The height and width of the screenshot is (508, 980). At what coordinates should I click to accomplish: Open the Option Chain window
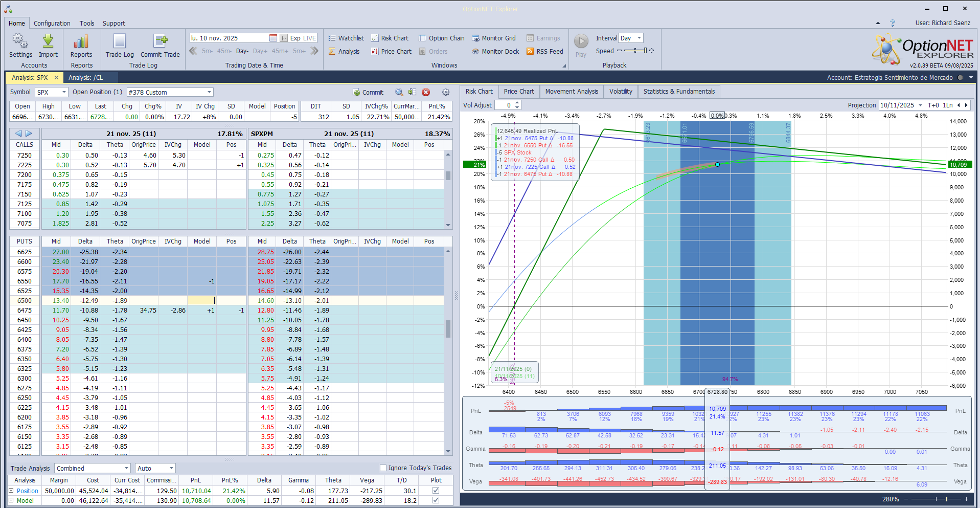(x=442, y=38)
